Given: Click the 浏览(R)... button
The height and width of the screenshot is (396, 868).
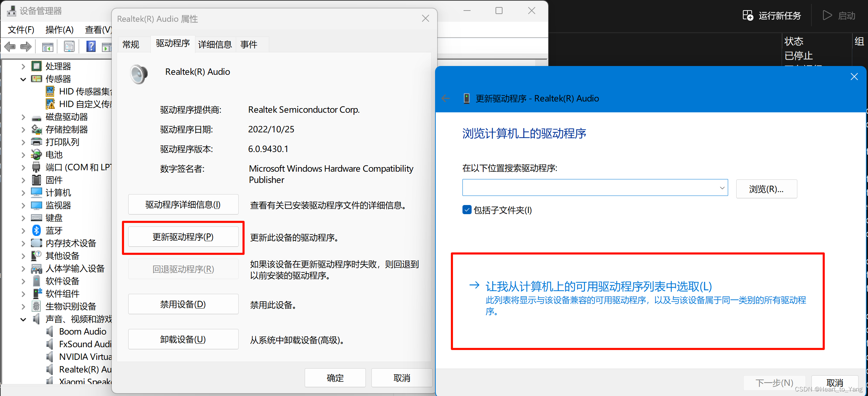Looking at the screenshot, I should [766, 189].
